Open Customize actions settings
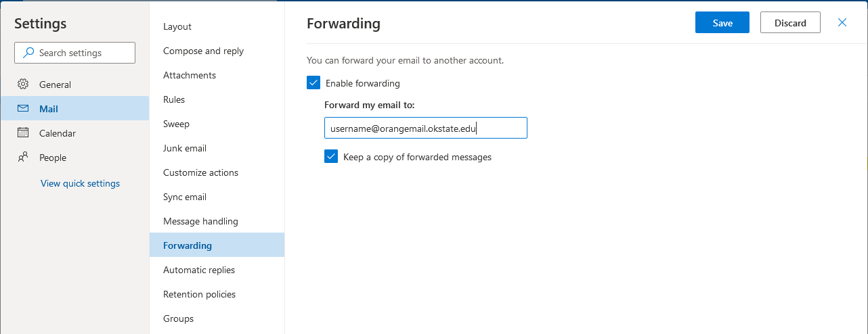The image size is (868, 334). (217, 172)
